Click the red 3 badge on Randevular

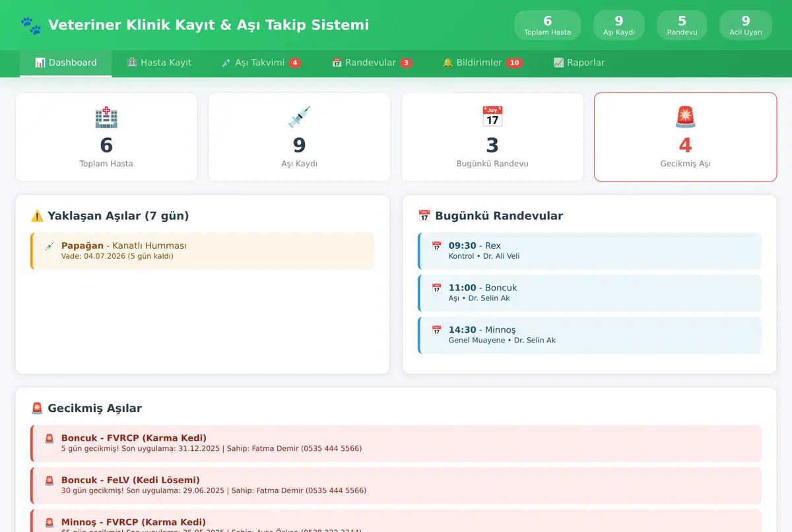click(406, 63)
